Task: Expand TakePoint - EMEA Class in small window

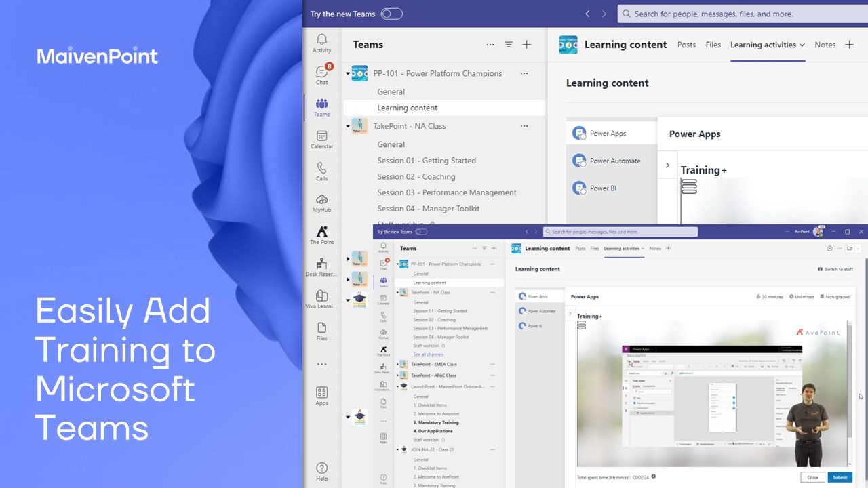Action: pos(398,364)
